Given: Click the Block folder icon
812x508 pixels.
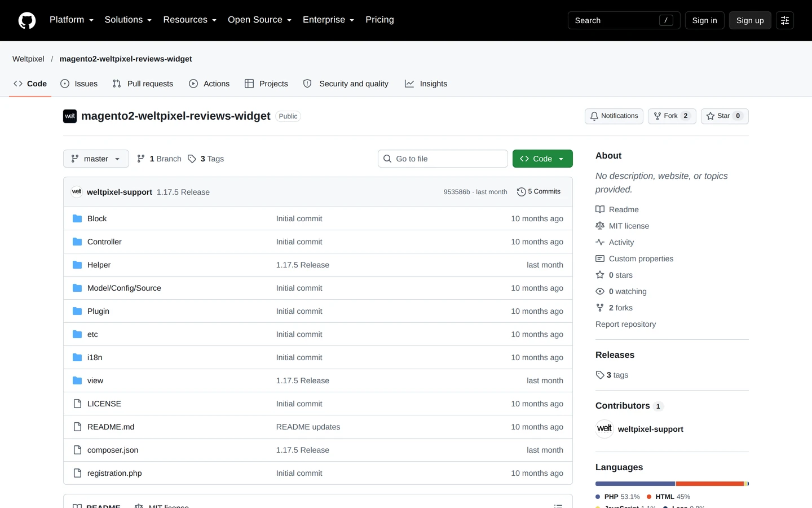Looking at the screenshot, I should [x=77, y=218].
